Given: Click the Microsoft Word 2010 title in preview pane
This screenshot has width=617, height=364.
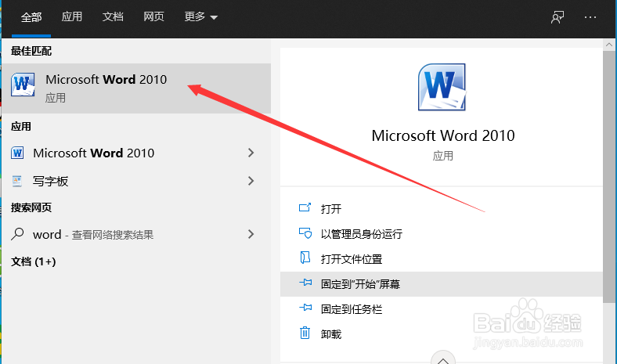Looking at the screenshot, I should (443, 135).
